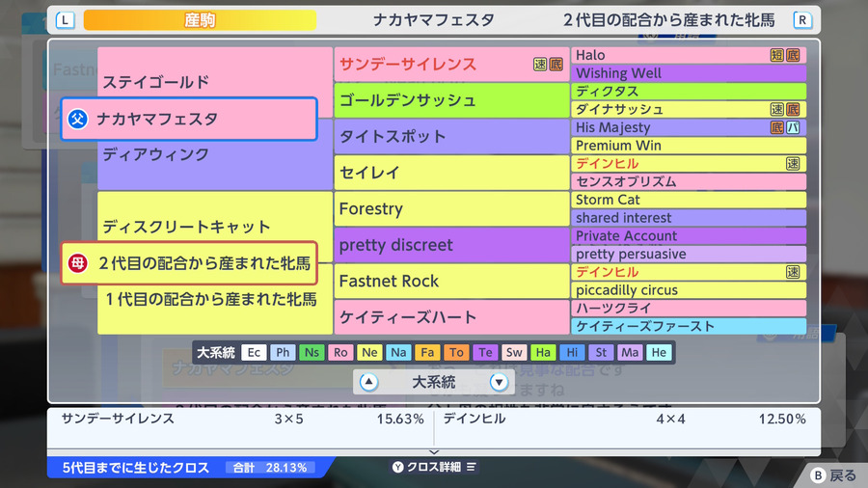
Task: Click ゴールデンサッシュ in the pedigree
Action: click(451, 100)
